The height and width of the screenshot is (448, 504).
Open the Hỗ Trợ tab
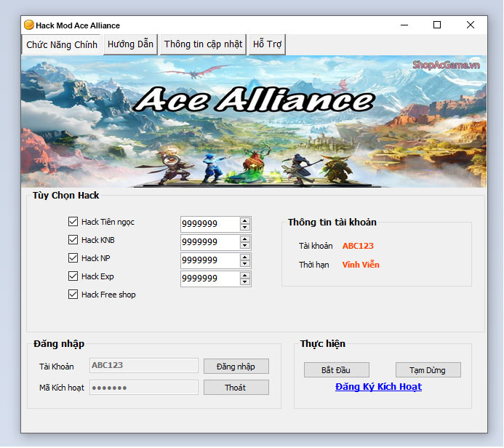(x=267, y=44)
